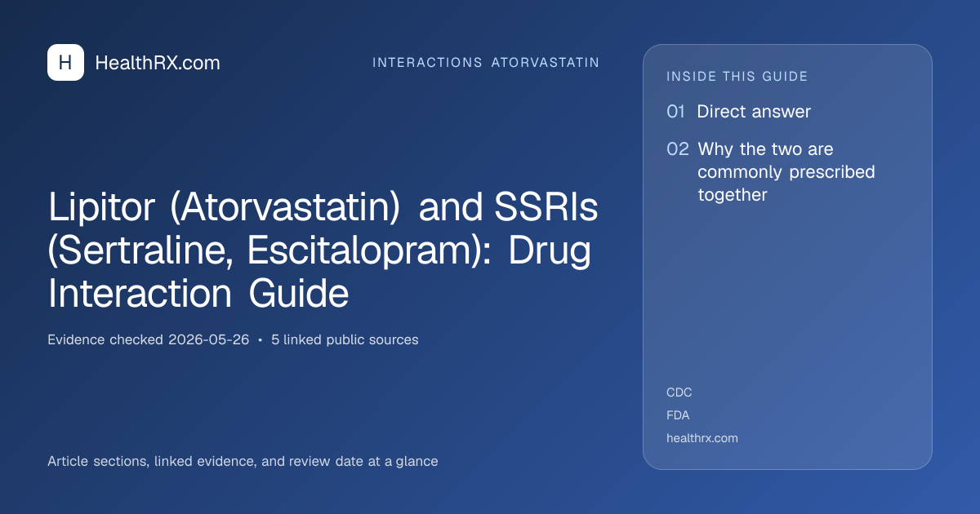This screenshot has width=980, height=514.
Task: Open the HealthRX.com site name
Action: pyautogui.click(x=158, y=63)
